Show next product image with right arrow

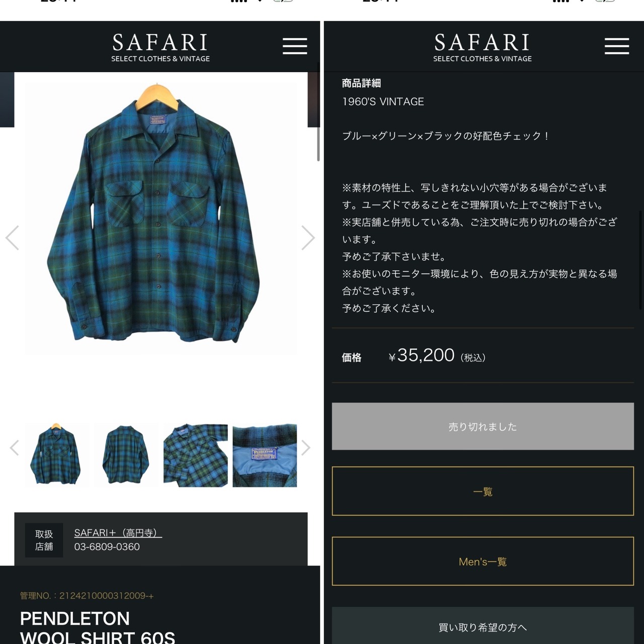point(308,238)
